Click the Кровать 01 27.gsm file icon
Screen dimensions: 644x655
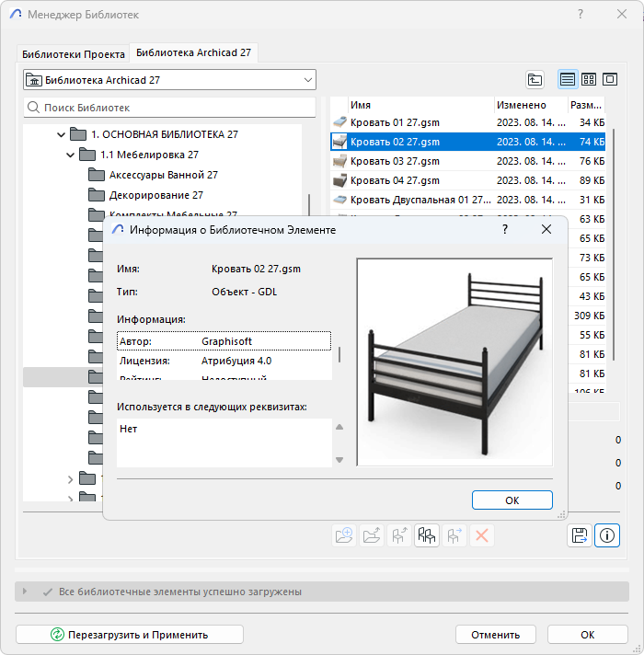pyautogui.click(x=340, y=122)
